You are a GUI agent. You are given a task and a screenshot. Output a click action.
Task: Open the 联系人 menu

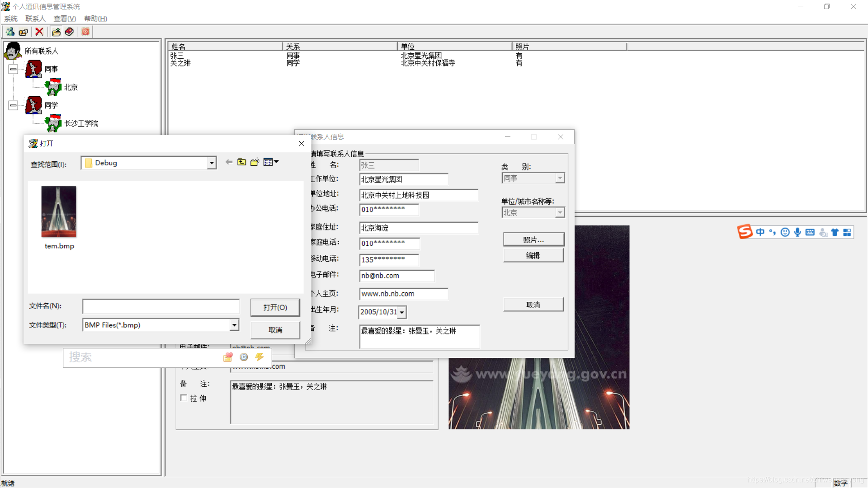35,19
